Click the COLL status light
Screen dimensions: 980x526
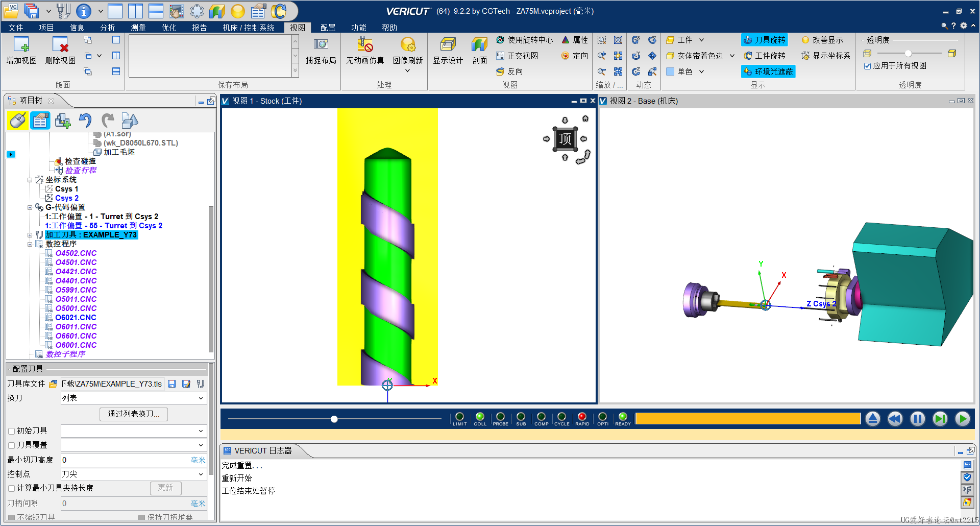click(480, 417)
